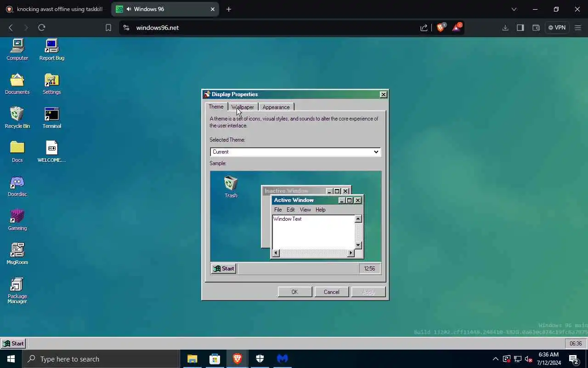The width and height of the screenshot is (588, 368).
Task: Expand the Selected Theme dropdown
Action: pos(295,152)
